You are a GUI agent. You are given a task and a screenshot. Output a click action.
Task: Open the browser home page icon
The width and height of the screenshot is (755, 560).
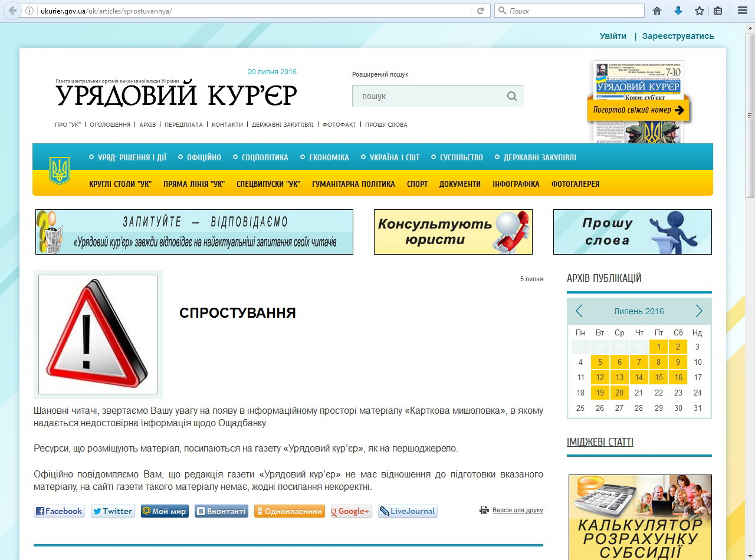point(657,10)
